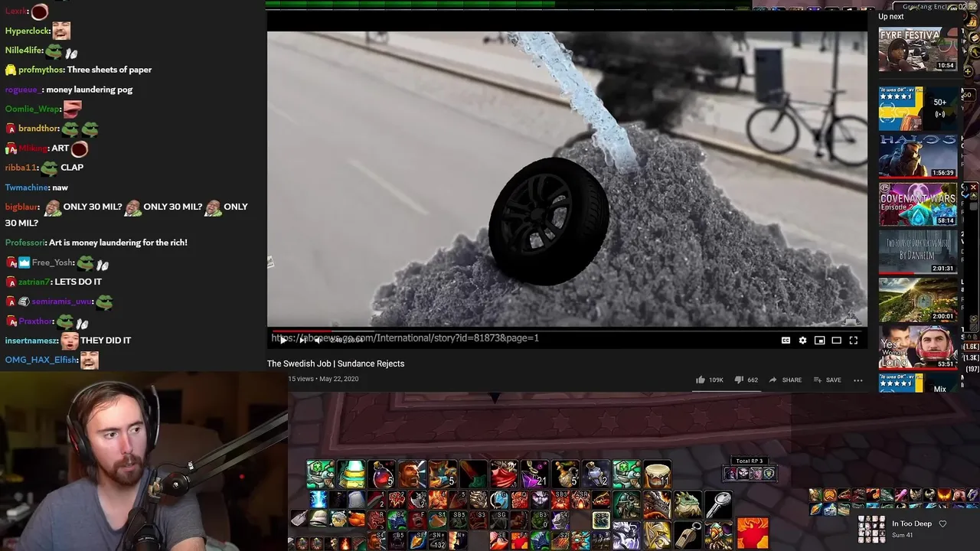
Task: Use the leftmost green robot gadget icon
Action: (321, 474)
